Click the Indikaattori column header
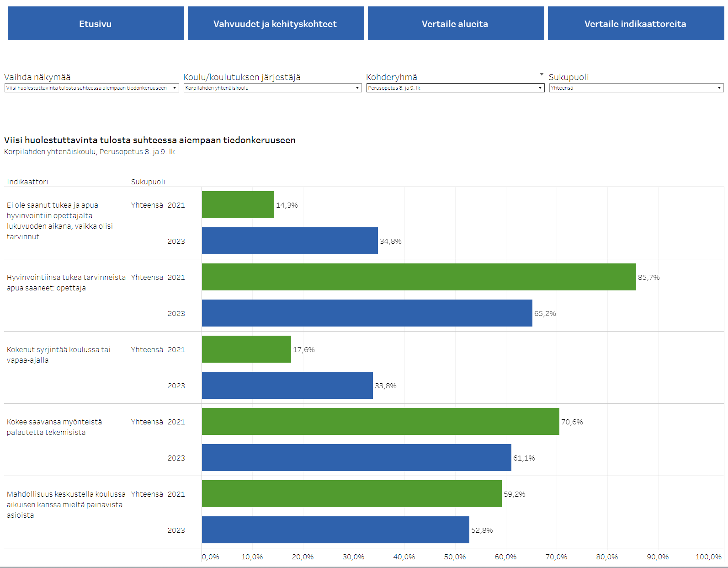Image resolution: width=728 pixels, height=568 pixels. tap(27, 182)
